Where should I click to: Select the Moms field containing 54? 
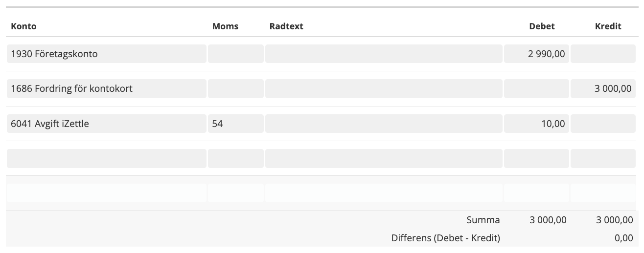235,124
